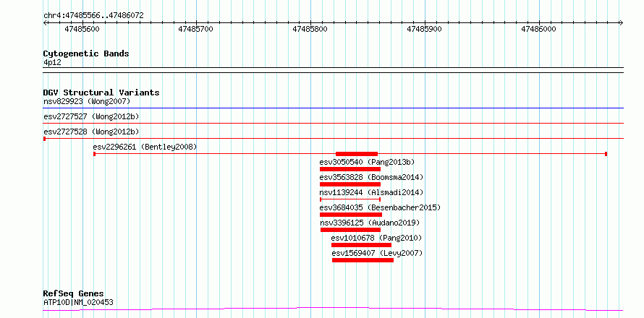Click the nsv3396125 (Audano2019) label

(x=370, y=223)
